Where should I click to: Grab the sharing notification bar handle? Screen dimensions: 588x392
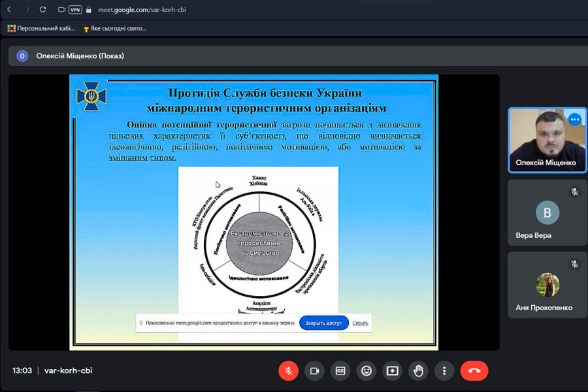(x=141, y=323)
